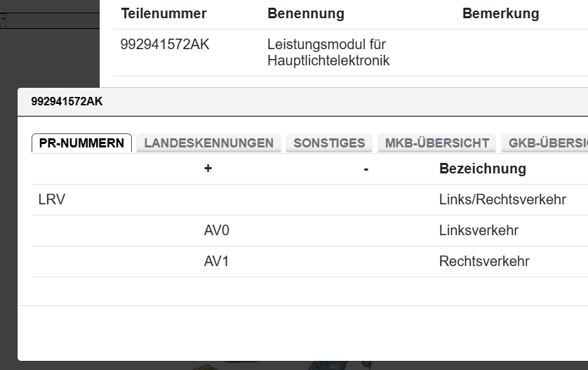Click the Links/Rechtsverkehr designation
Image resolution: width=588 pixels, height=370 pixels.
click(x=502, y=200)
